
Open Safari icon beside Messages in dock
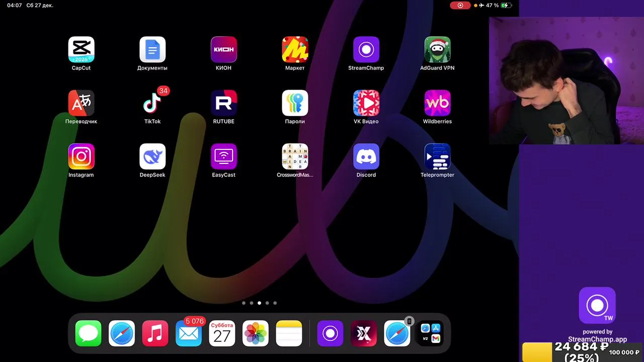122,333
